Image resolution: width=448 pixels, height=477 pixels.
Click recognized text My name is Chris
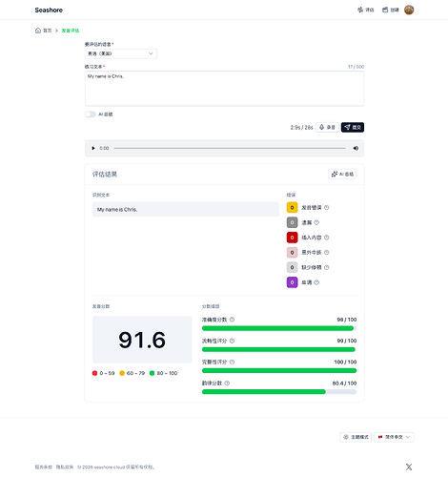[x=186, y=210]
